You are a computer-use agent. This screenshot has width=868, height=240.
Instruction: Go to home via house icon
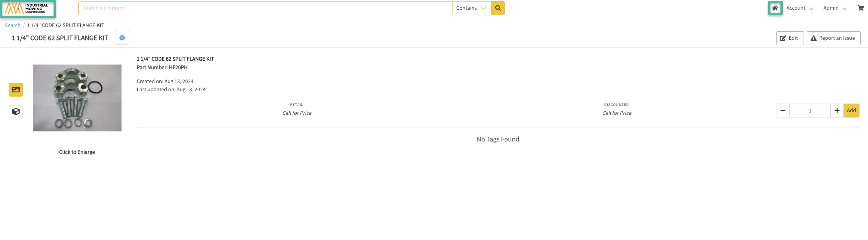pyautogui.click(x=775, y=8)
